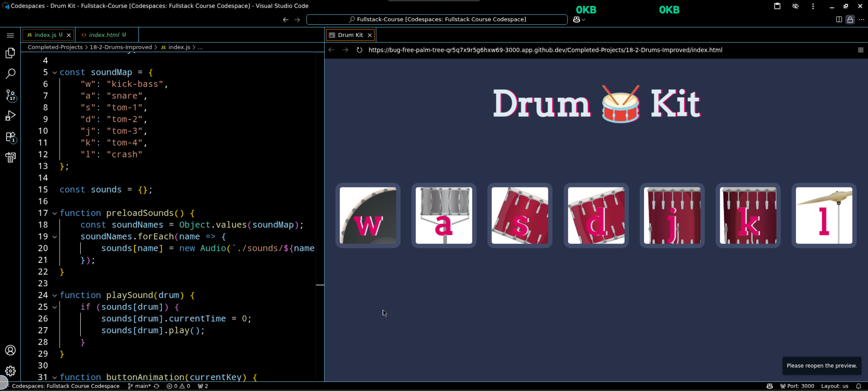The image size is (868, 391).
Task: Switch to the index.html tab
Action: tap(105, 35)
